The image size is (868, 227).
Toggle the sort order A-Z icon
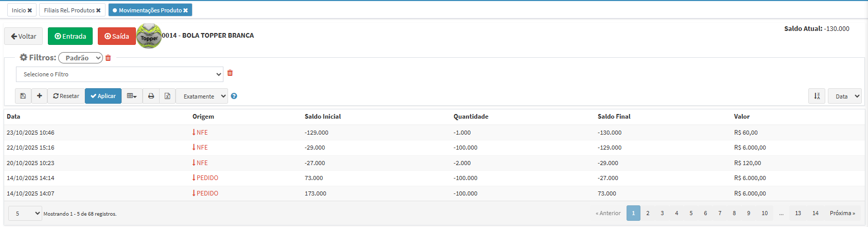point(817,96)
